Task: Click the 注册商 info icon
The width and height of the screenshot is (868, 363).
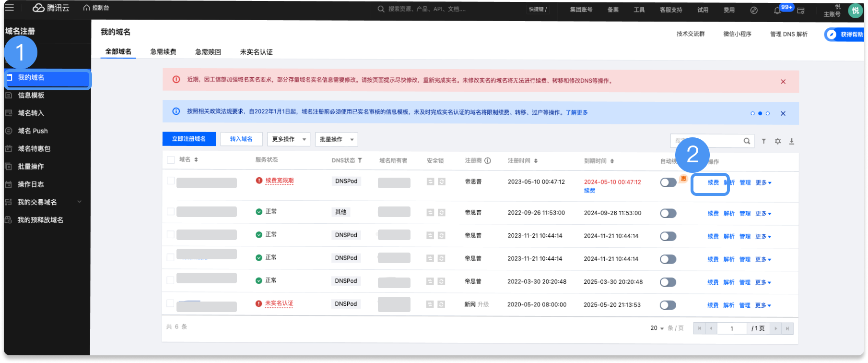Action: coord(488,161)
